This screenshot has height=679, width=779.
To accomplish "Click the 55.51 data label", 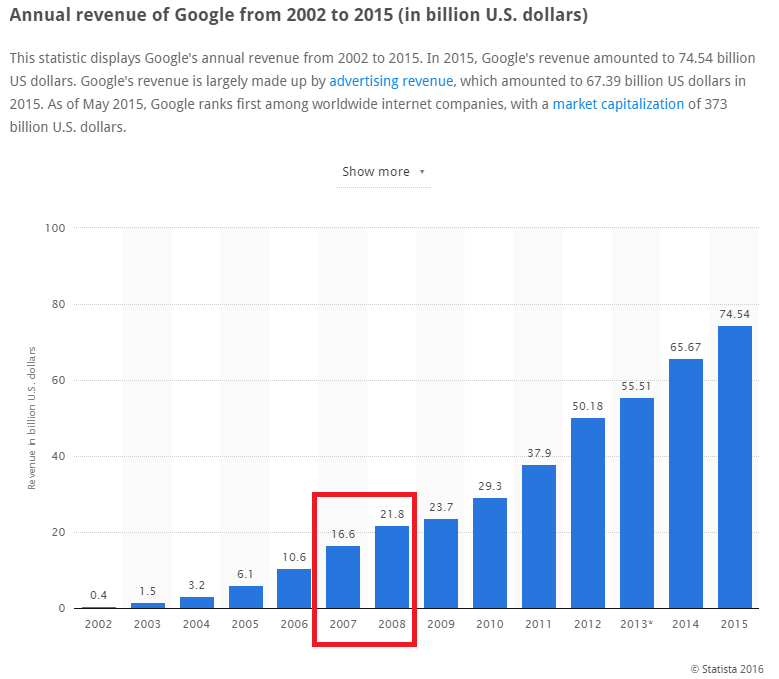I will point(636,386).
